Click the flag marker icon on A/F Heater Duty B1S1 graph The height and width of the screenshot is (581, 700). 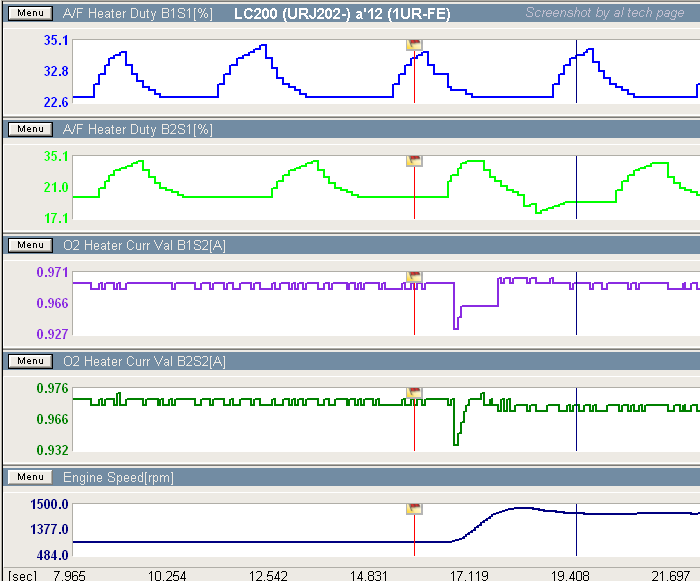(414, 45)
